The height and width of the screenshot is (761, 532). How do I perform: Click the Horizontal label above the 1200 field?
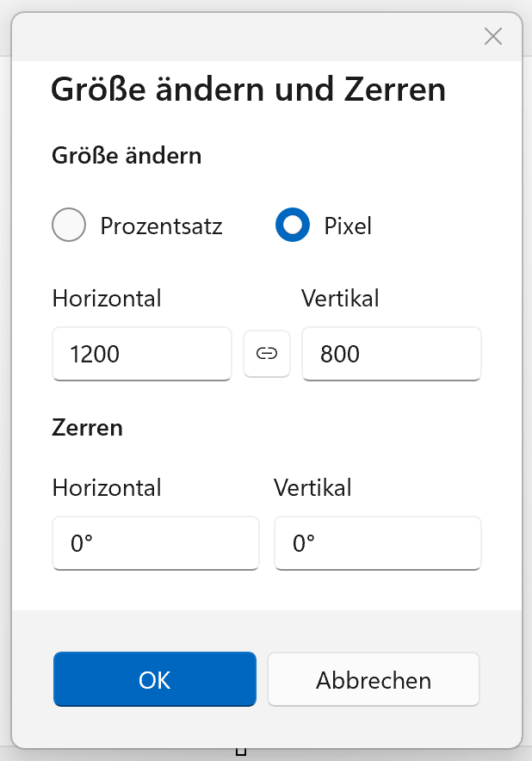pyautogui.click(x=107, y=299)
